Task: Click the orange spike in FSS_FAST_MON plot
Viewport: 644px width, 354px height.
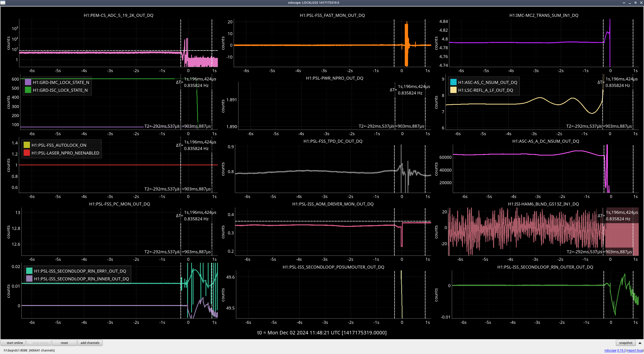Action: click(406, 44)
